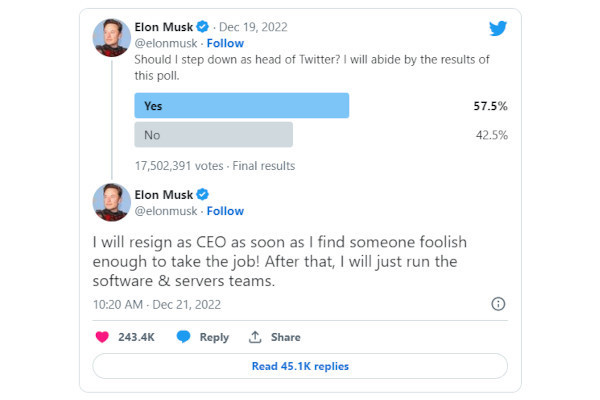
Task: Open the Dec 19, 2022 date link
Action: (253, 27)
